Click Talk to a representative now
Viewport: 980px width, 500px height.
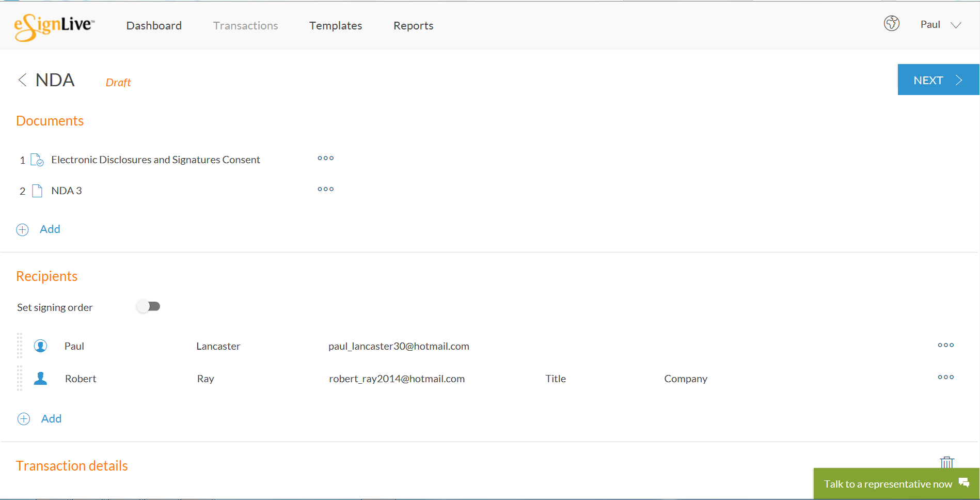896,483
